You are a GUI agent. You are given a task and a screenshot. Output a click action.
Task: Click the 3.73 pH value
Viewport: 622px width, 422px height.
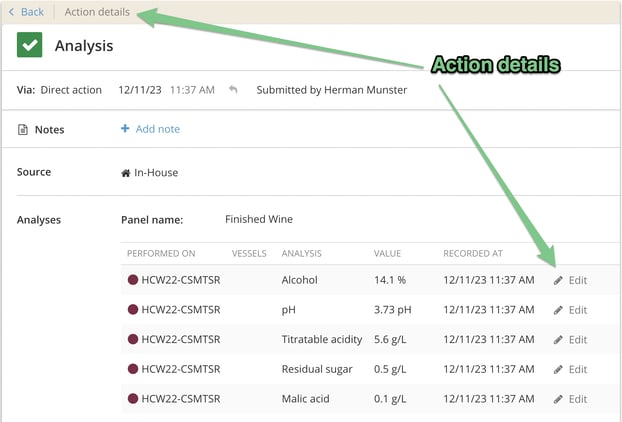[393, 310]
